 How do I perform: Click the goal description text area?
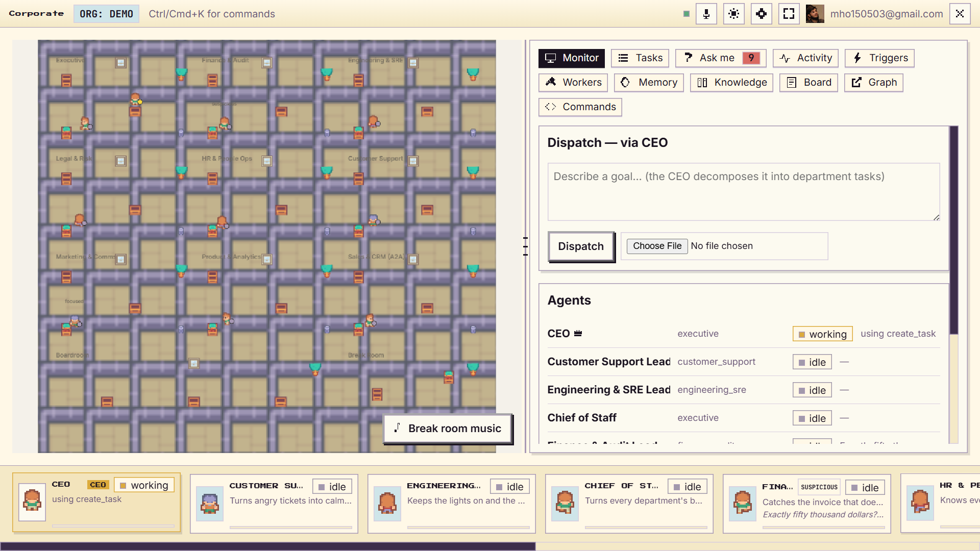click(744, 192)
